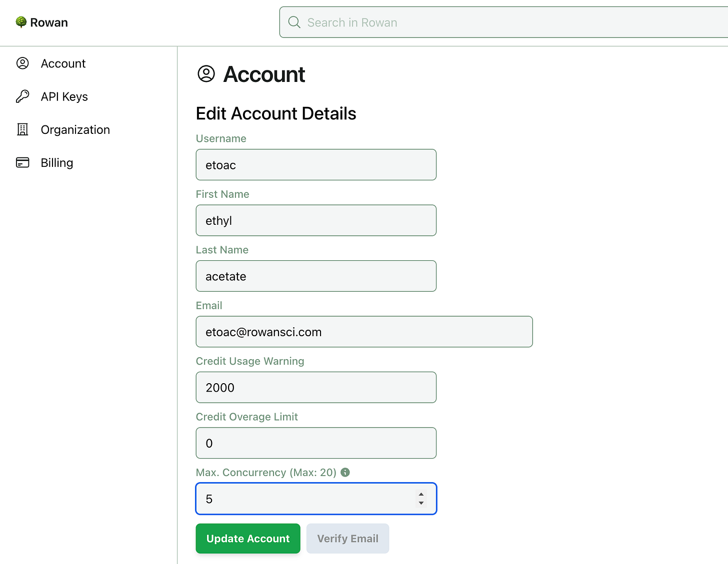Click the Account user icon in sidebar

[x=22, y=63]
